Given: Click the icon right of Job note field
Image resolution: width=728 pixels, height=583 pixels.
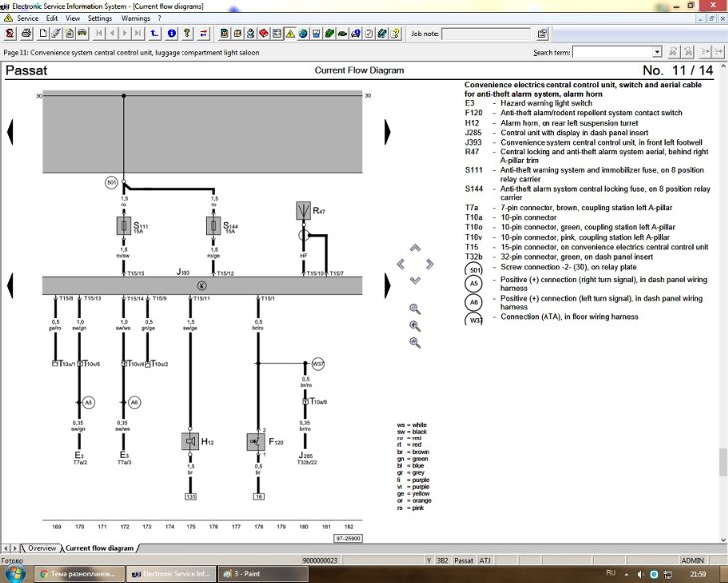Looking at the screenshot, I should [x=542, y=34].
